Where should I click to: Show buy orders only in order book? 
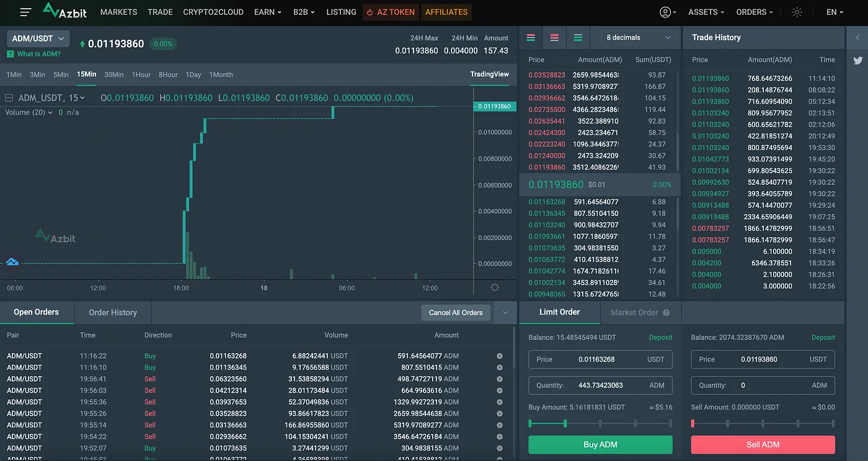coord(578,38)
